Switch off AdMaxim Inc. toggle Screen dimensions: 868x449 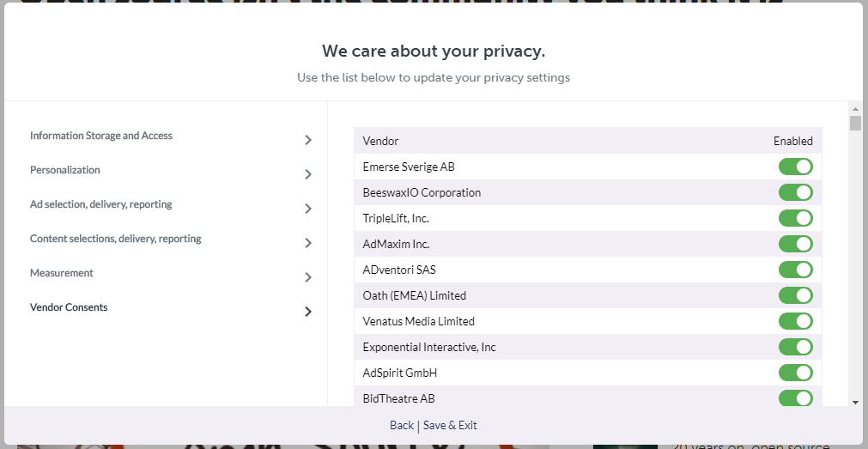point(796,244)
